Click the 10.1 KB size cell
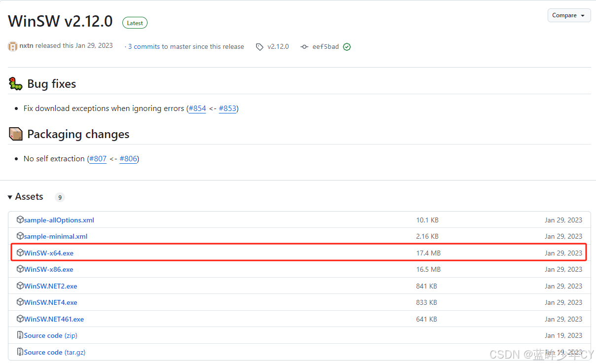Screen dimensions: 596x364 [427, 220]
